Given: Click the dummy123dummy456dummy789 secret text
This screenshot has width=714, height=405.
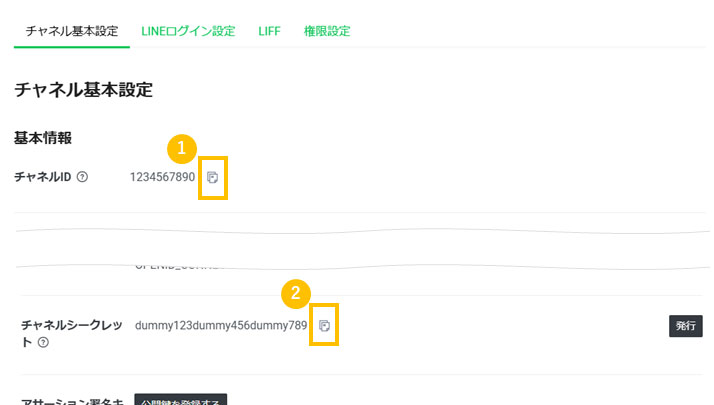Looking at the screenshot, I should [x=221, y=326].
